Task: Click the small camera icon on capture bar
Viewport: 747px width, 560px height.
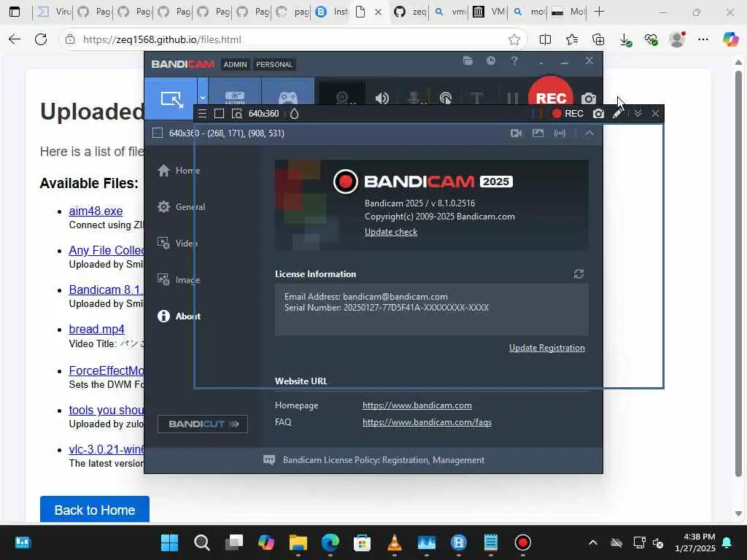Action: click(x=598, y=113)
